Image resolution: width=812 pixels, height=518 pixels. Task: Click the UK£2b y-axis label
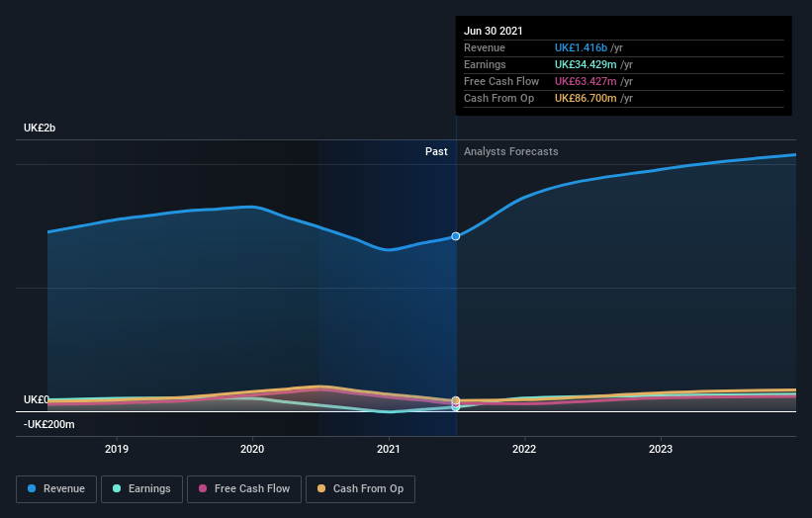pyautogui.click(x=40, y=128)
